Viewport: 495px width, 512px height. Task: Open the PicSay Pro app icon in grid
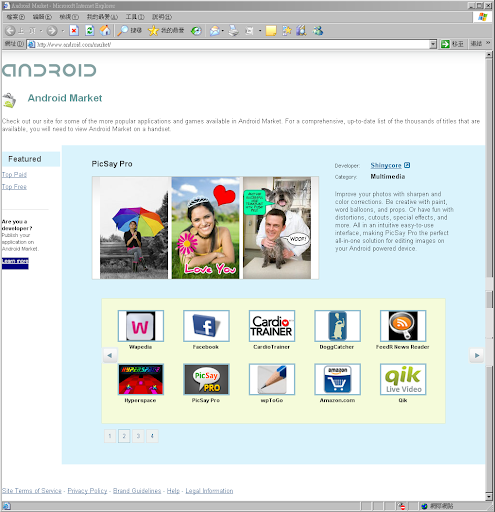(206, 379)
